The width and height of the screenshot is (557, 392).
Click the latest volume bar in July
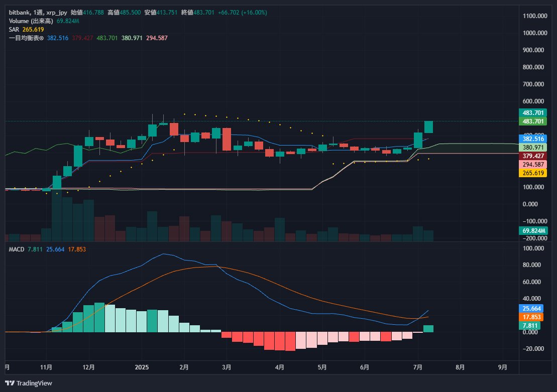(x=428, y=236)
